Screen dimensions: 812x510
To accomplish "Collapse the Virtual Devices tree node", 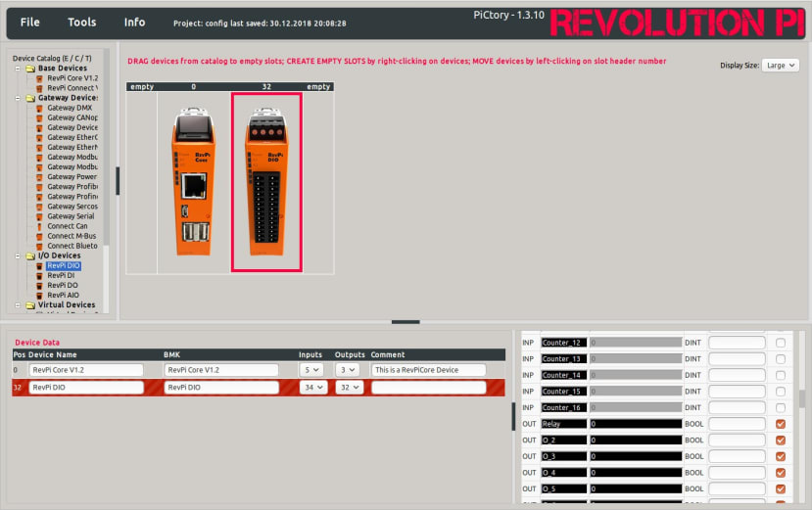I will point(18,305).
